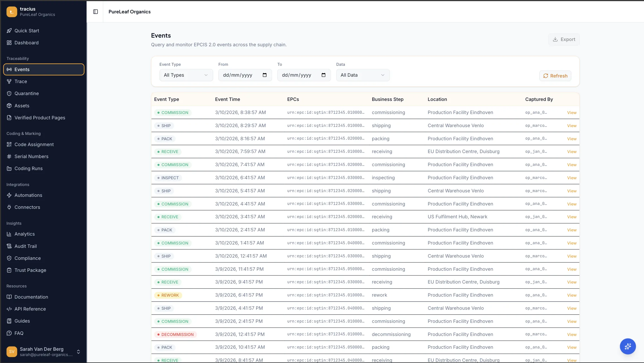Open the Data dropdown showing All Data
This screenshot has width=644, height=363.
point(362,75)
